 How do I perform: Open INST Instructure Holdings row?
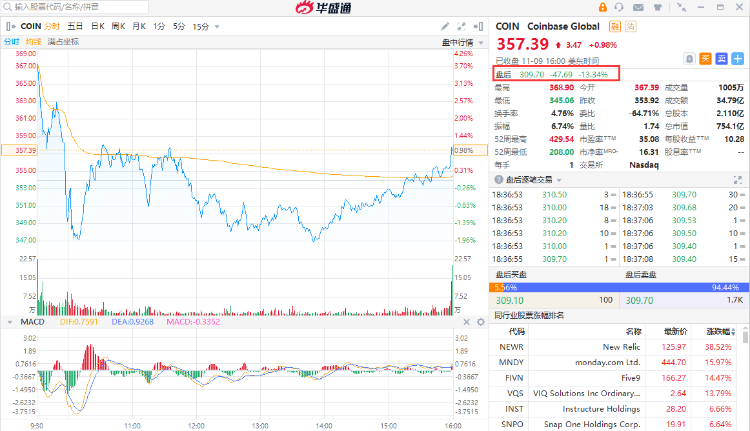(617, 409)
